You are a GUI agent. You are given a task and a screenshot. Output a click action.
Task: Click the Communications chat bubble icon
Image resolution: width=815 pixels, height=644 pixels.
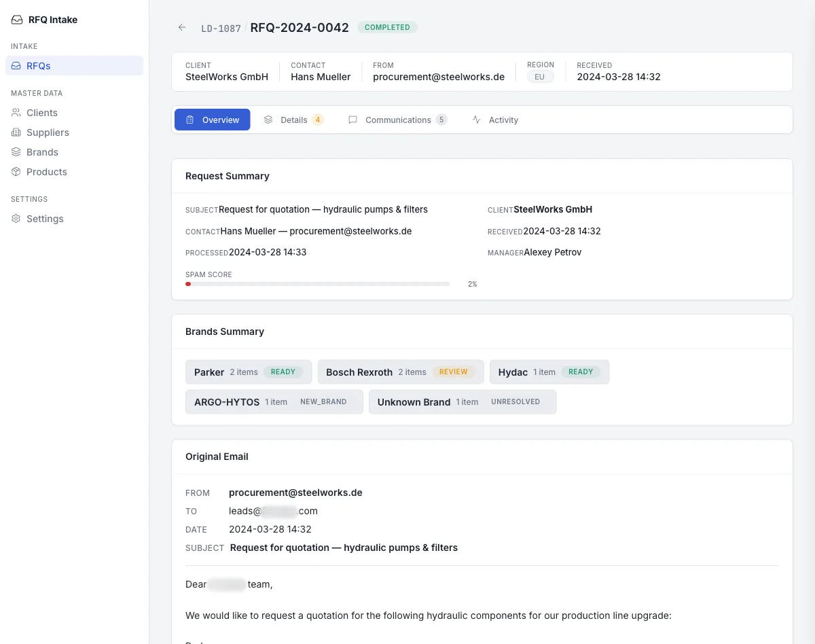353,120
